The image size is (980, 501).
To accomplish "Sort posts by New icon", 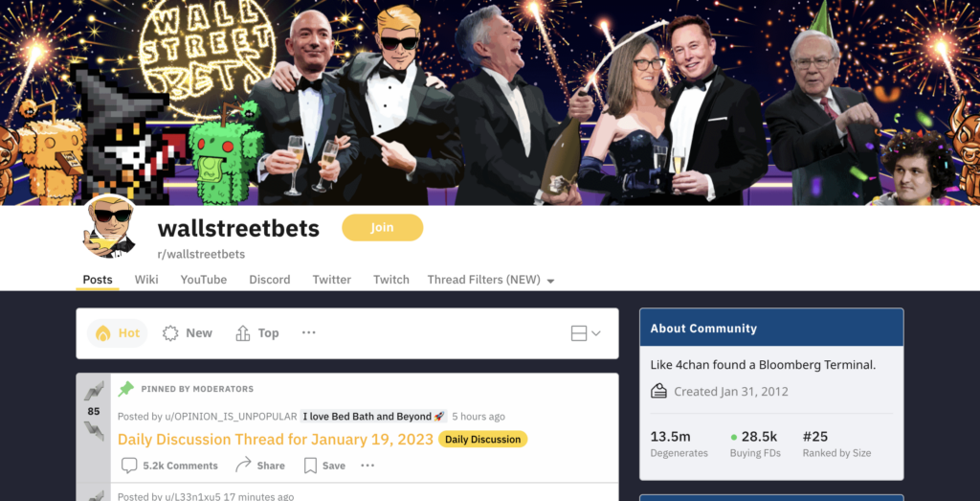I will tap(170, 333).
